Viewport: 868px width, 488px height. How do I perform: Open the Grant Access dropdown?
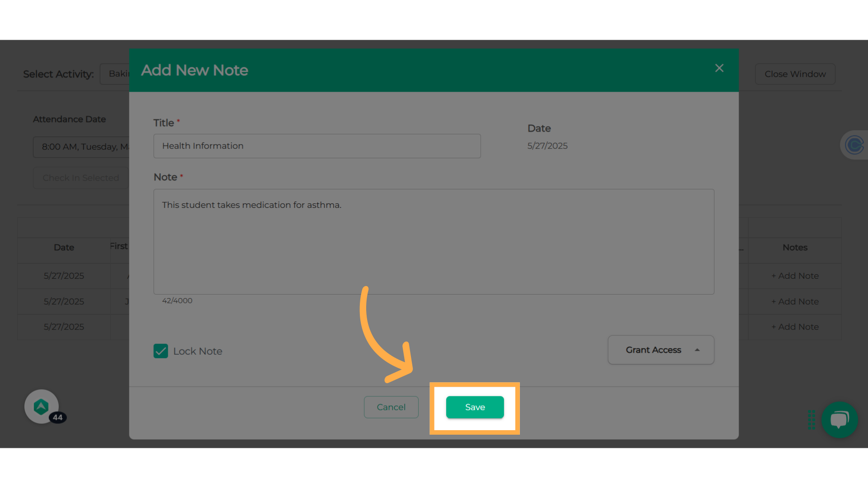pyautogui.click(x=660, y=350)
